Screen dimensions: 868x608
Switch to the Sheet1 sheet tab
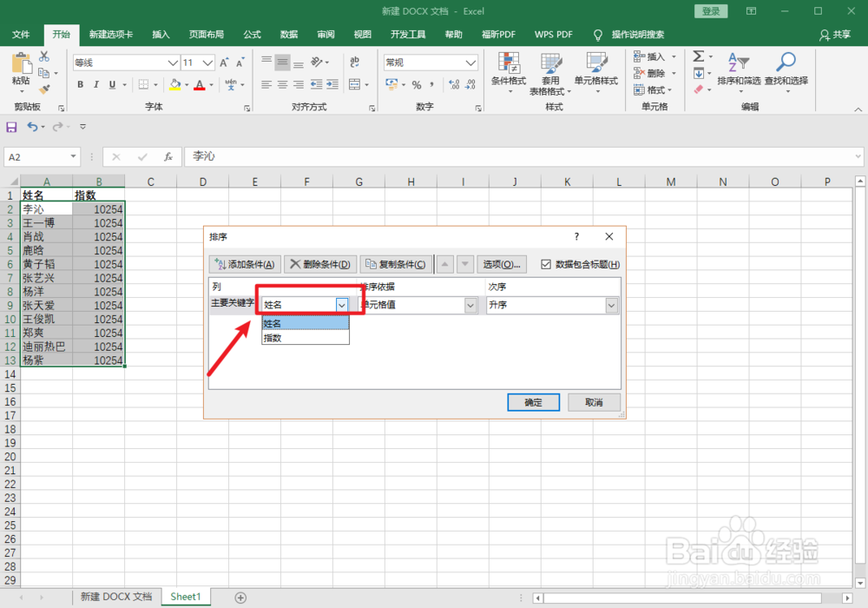coord(185,597)
